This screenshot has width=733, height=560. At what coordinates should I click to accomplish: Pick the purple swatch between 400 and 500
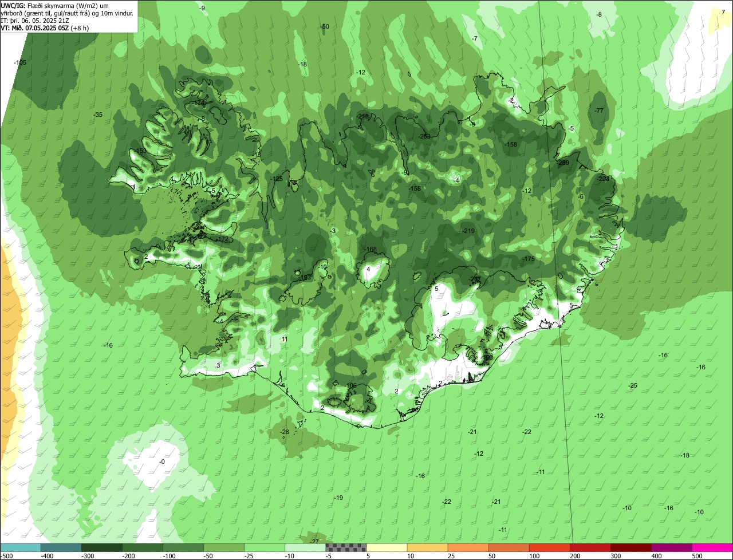click(671, 547)
